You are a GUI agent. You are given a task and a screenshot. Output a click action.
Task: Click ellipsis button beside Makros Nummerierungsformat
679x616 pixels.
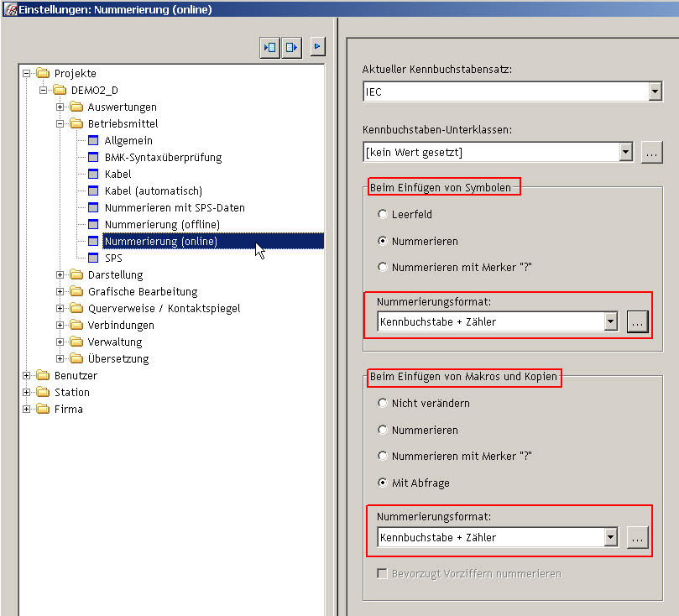(x=637, y=537)
